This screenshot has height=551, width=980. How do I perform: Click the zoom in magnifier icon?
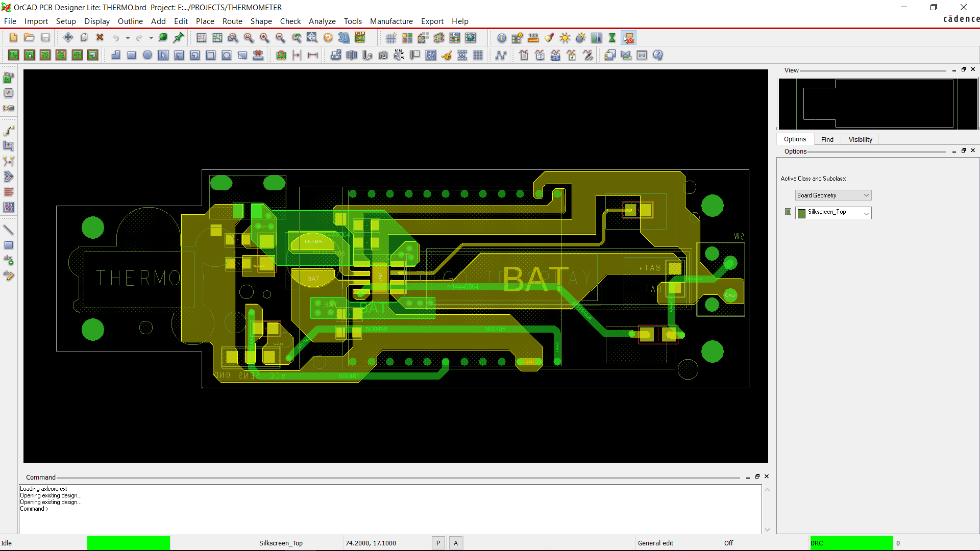[x=264, y=38]
